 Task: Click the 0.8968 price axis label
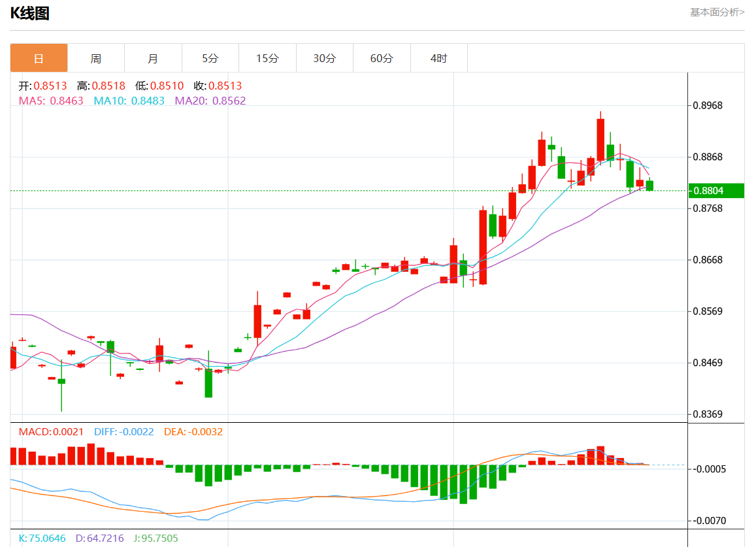pyautogui.click(x=708, y=106)
